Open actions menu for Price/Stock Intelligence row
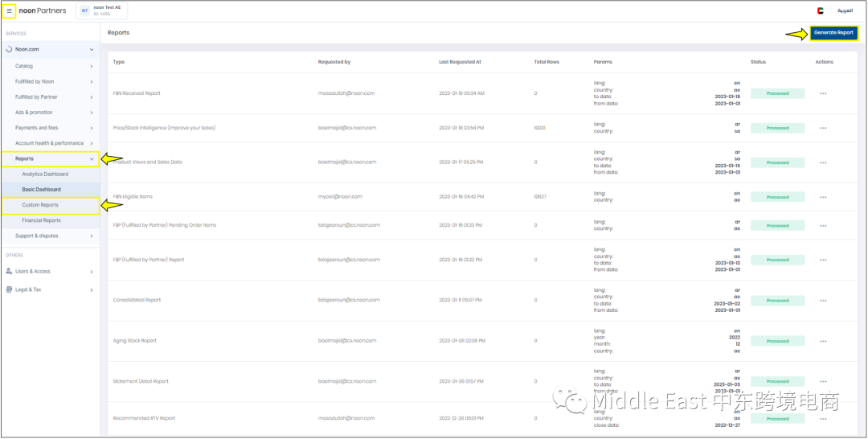Screen dimensions: 868x439 coord(823,128)
